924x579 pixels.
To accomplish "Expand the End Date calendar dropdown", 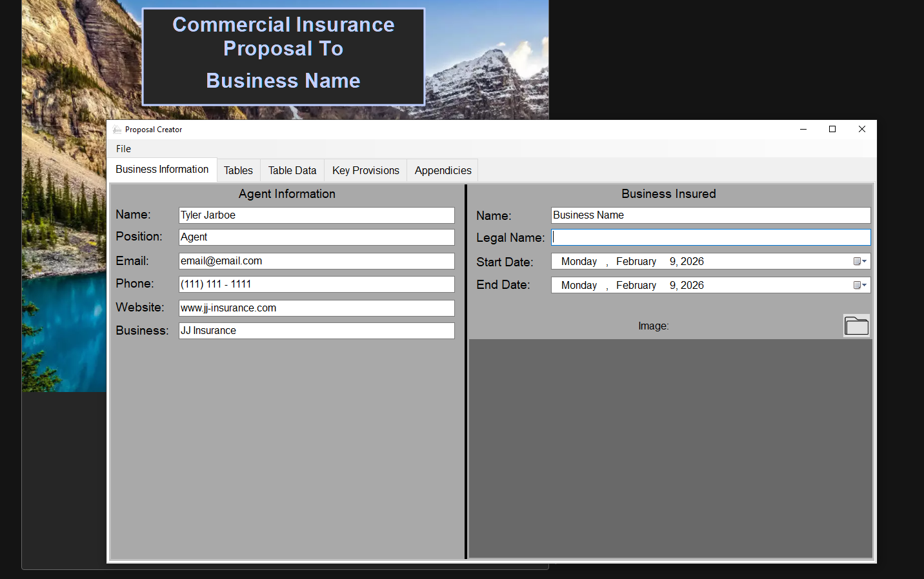I will (x=860, y=285).
